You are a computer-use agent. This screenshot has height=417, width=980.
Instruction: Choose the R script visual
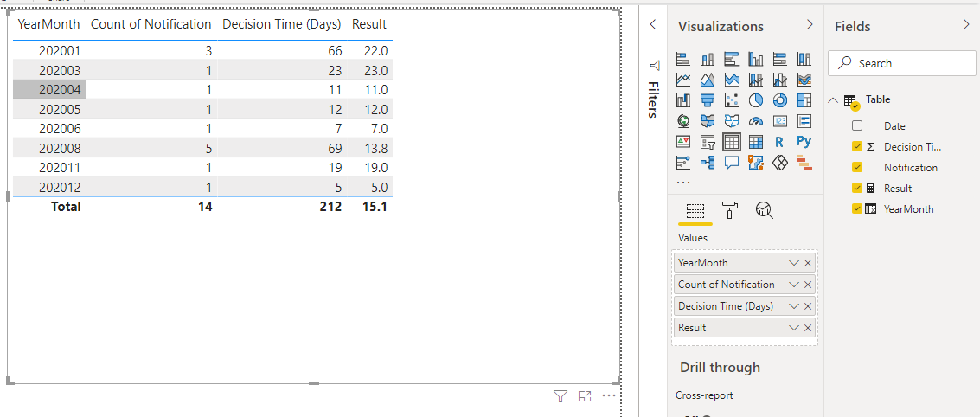[779, 142]
